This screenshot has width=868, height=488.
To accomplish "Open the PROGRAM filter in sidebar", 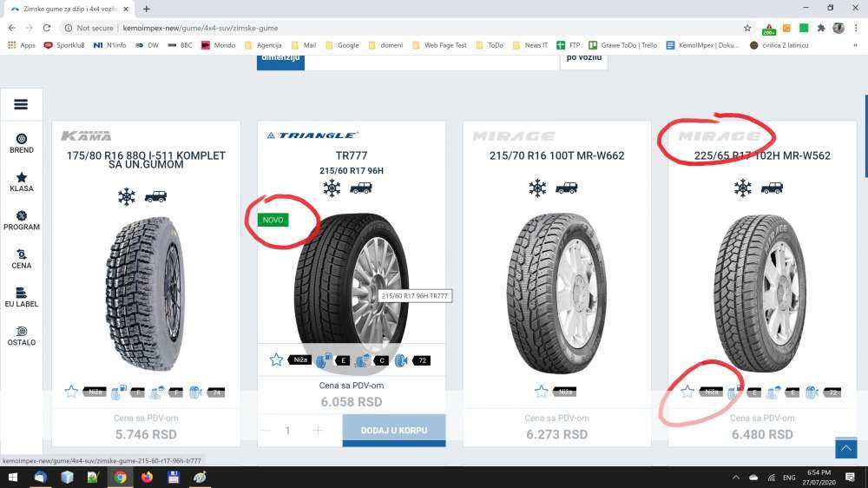I will pos(22,221).
